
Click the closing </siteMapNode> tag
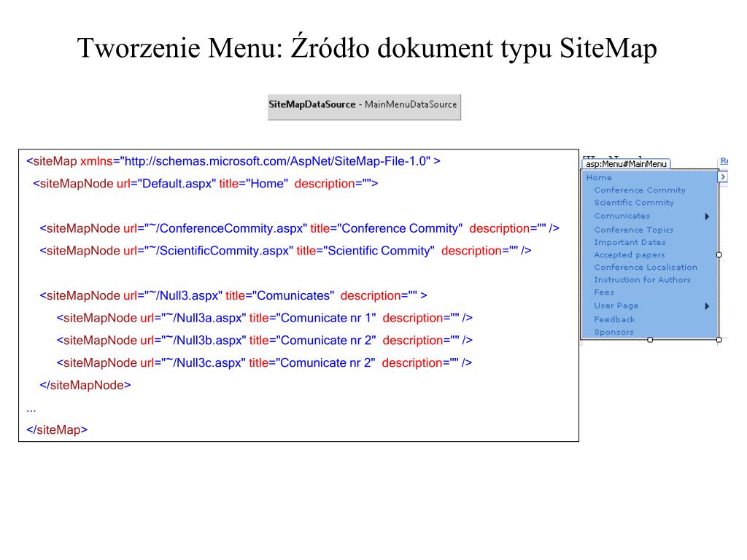point(85,385)
